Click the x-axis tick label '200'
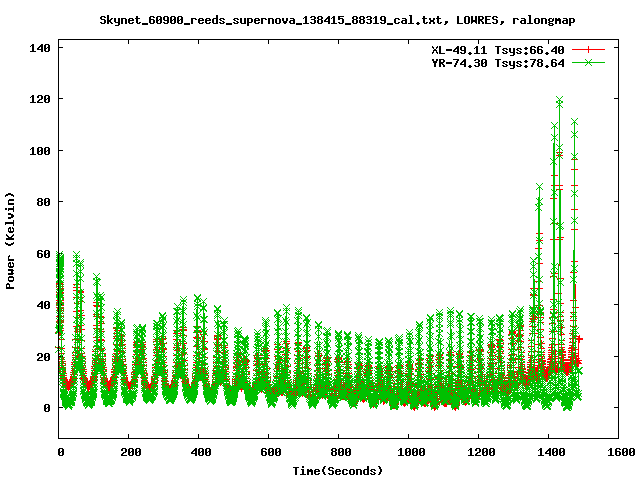Screen dimensions: 640x480 click(x=131, y=452)
